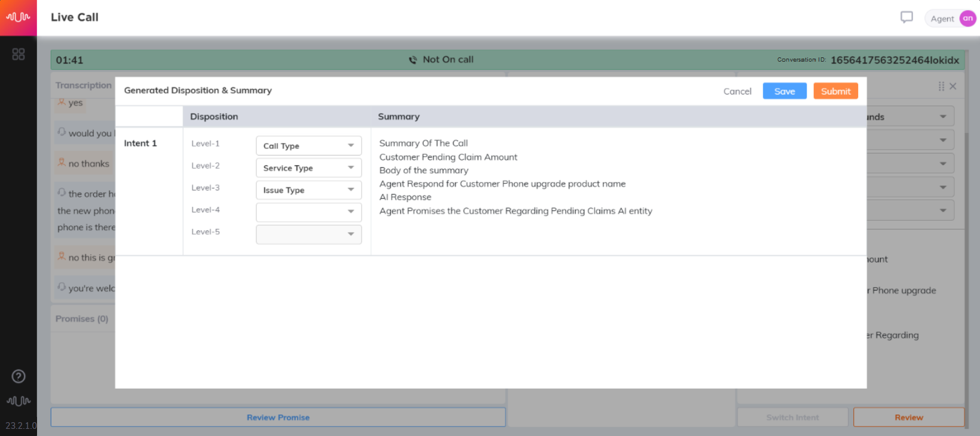Open the help question mark icon

[x=19, y=376]
